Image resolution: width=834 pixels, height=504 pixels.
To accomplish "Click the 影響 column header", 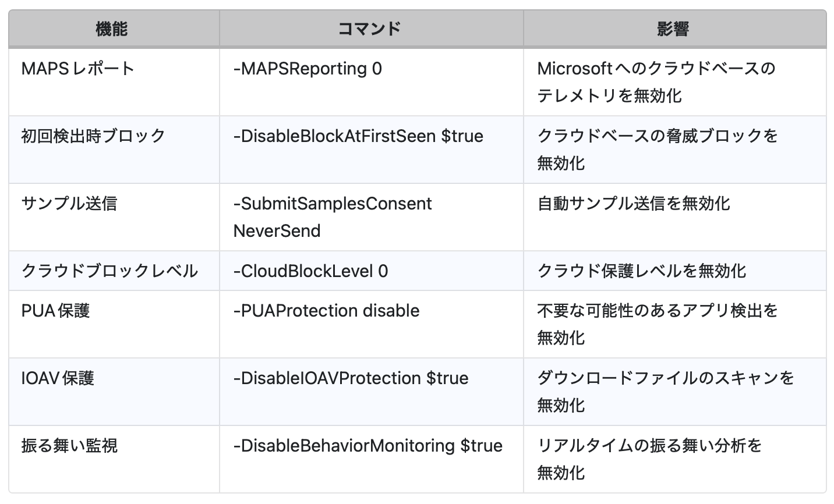I will click(673, 29).
